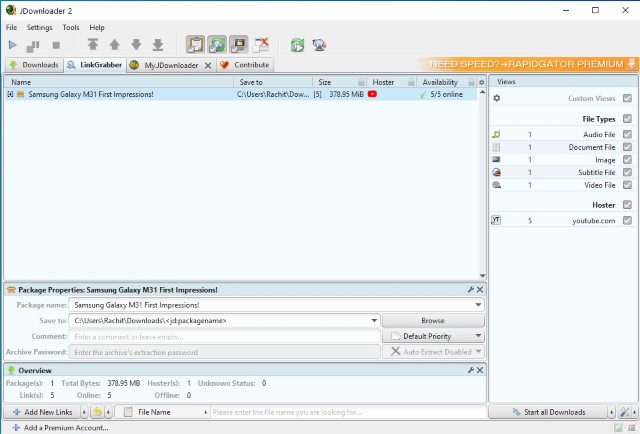Click the Audio File music note icon
Screen dimensions: 640x434
click(x=496, y=134)
